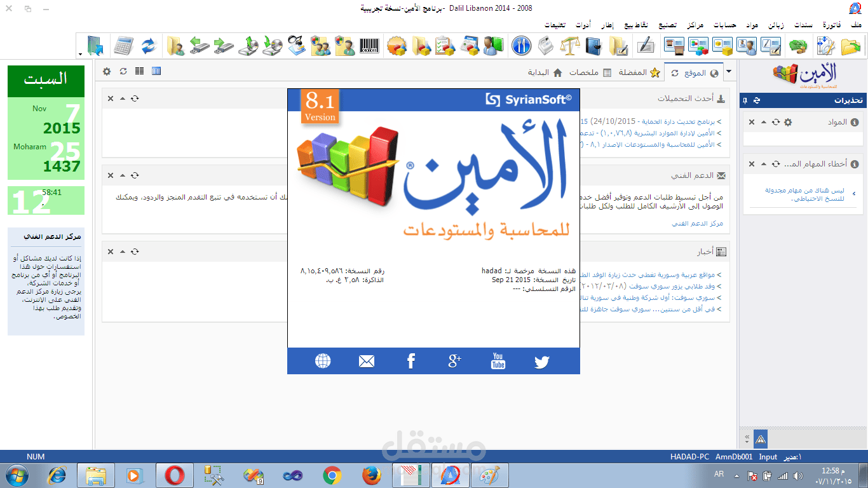Open the tab list dropdown arrow
The height and width of the screenshot is (488, 868).
(729, 72)
